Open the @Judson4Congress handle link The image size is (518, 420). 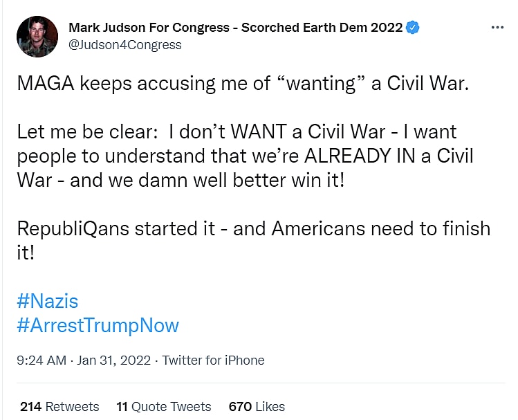pyautogui.click(x=125, y=45)
